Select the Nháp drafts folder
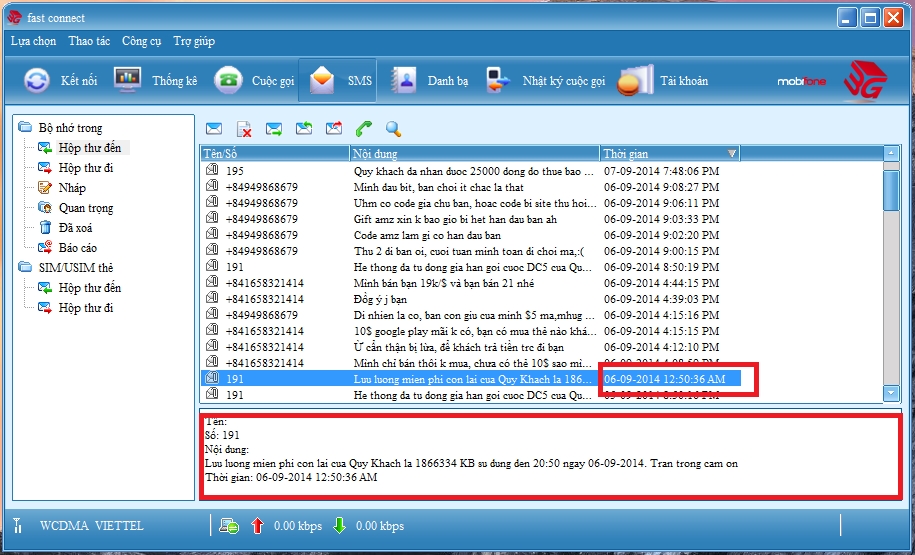915x555 pixels. pyautogui.click(x=72, y=188)
